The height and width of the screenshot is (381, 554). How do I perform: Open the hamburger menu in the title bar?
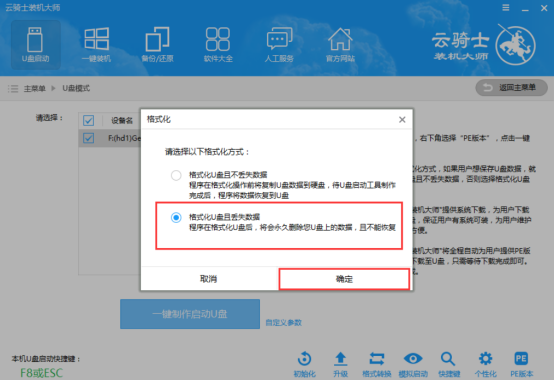tap(506, 7)
